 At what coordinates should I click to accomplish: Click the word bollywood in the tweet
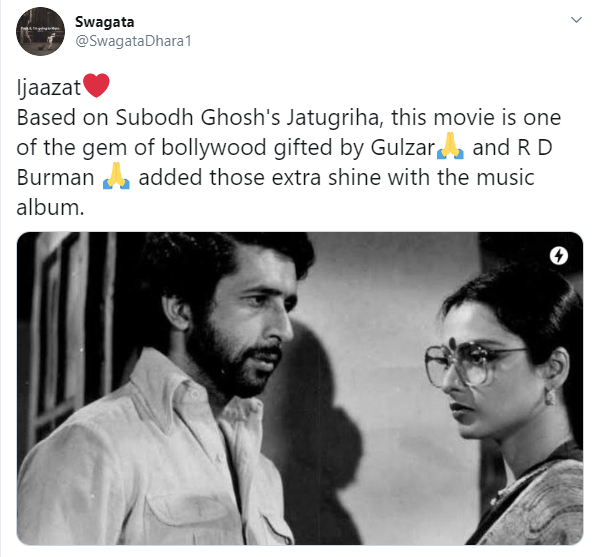click(214, 148)
